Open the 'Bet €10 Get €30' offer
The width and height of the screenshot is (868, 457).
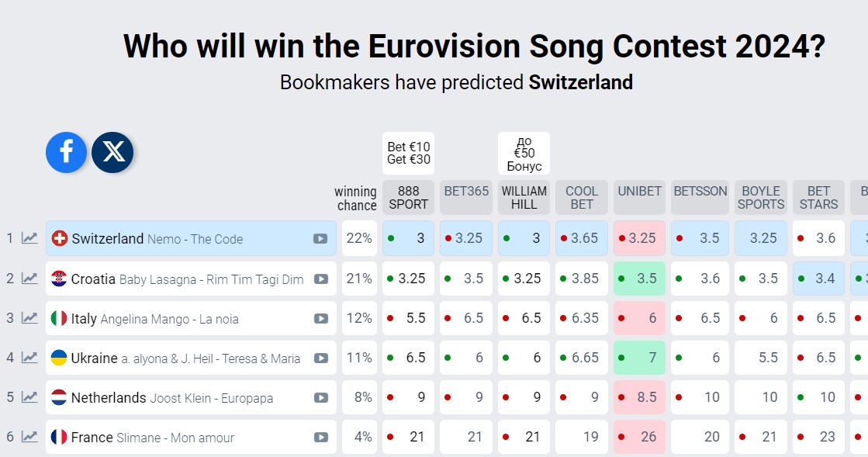point(408,154)
